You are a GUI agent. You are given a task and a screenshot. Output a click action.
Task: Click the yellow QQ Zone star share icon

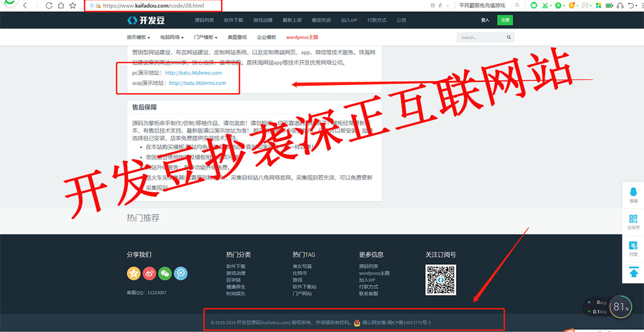coord(134,274)
